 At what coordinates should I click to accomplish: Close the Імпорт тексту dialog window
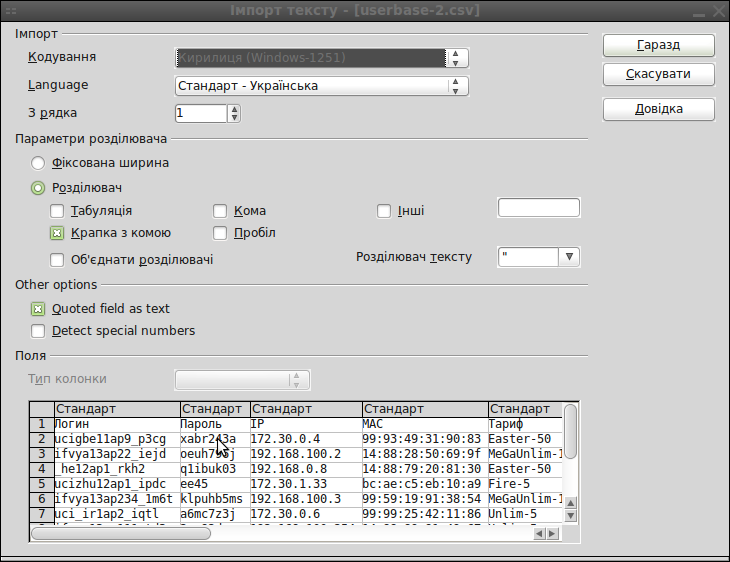719,11
